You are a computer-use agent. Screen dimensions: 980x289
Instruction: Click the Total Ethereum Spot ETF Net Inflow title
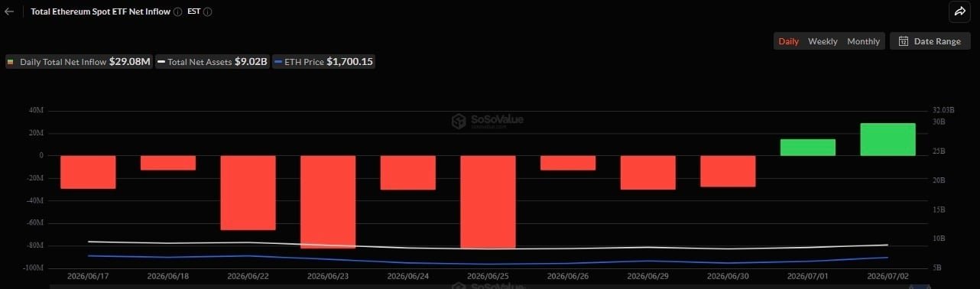click(x=100, y=12)
